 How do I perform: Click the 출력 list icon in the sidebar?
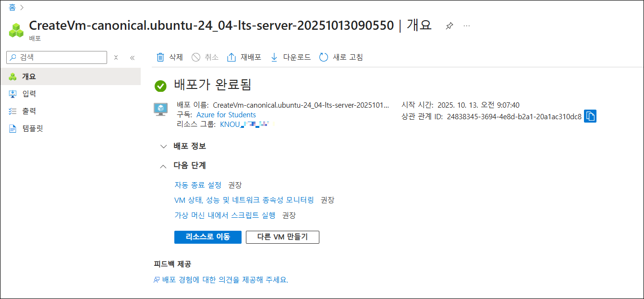[12, 111]
